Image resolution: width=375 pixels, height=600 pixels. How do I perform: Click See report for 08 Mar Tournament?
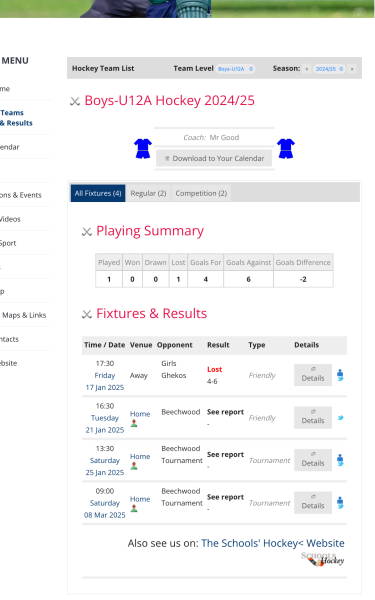(225, 497)
